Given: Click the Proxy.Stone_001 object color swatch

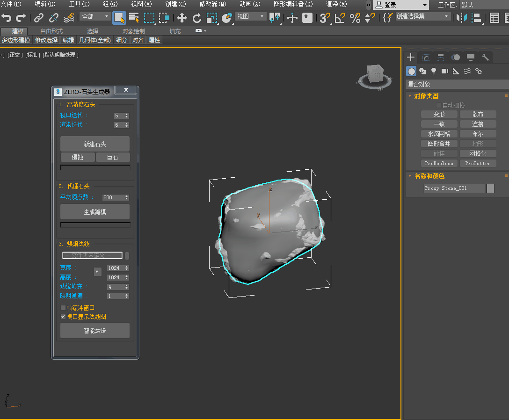Looking at the screenshot, I should tap(490, 188).
